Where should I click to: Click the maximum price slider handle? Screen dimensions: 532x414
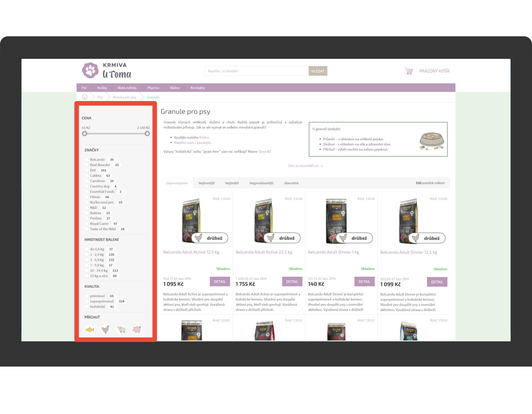pos(147,134)
